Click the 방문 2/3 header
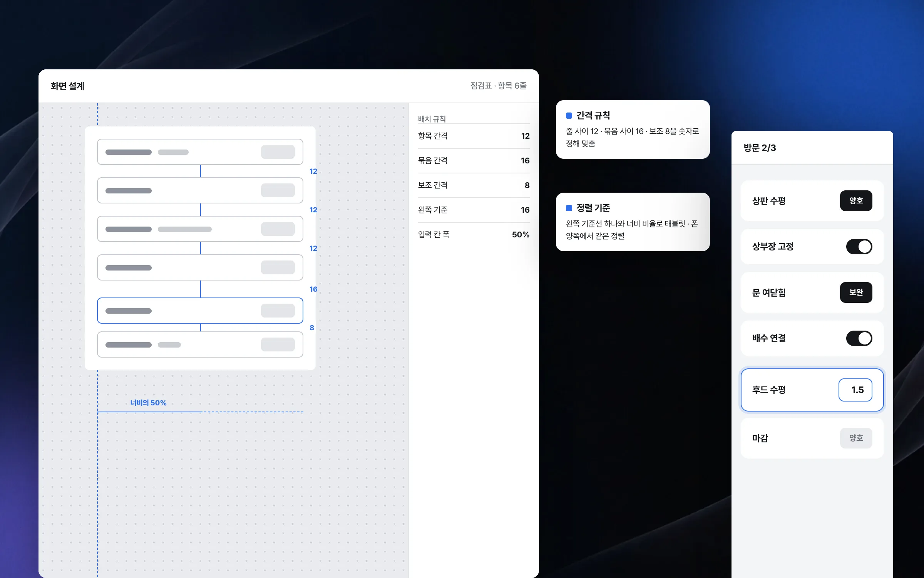 coord(760,148)
